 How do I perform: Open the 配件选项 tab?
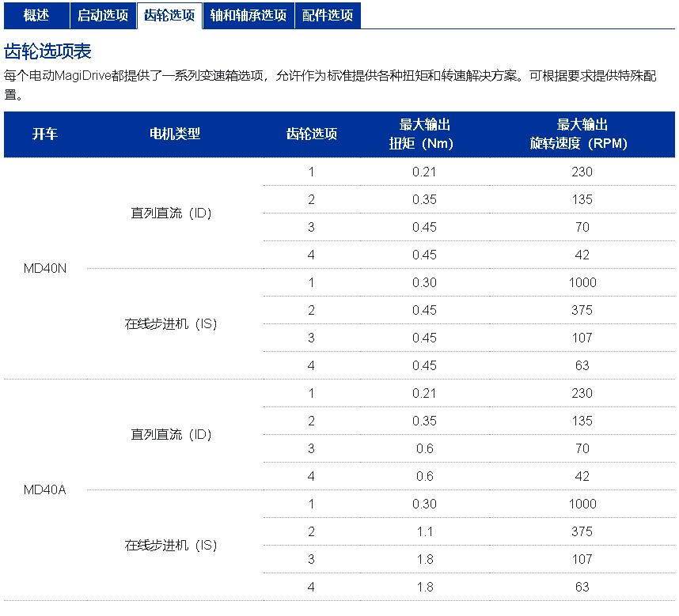(x=328, y=15)
